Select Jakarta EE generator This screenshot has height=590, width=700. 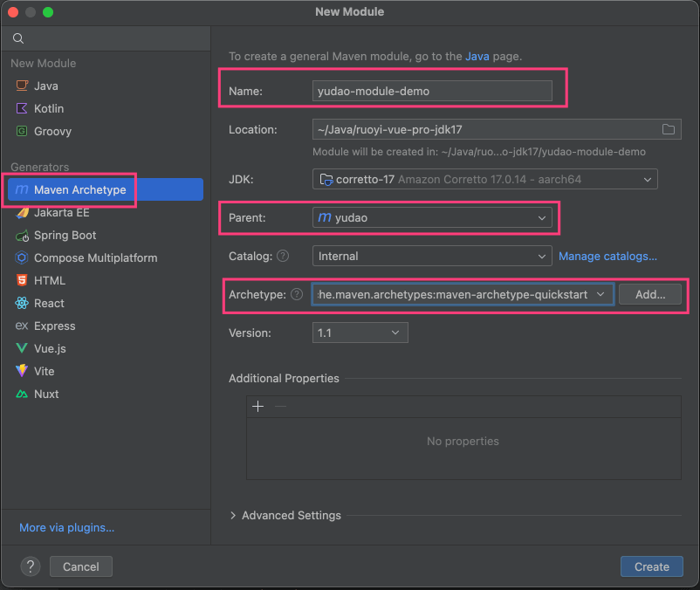coord(61,212)
